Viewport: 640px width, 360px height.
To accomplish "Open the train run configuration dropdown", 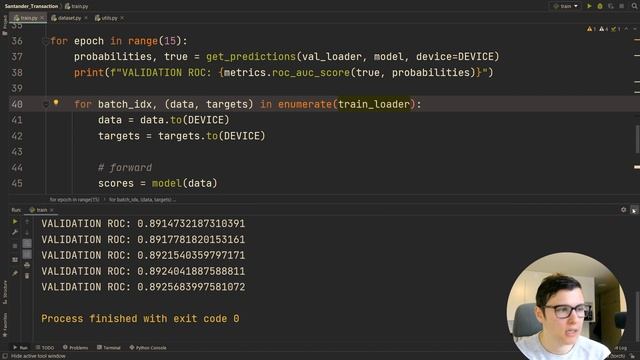I will [x=566, y=6].
